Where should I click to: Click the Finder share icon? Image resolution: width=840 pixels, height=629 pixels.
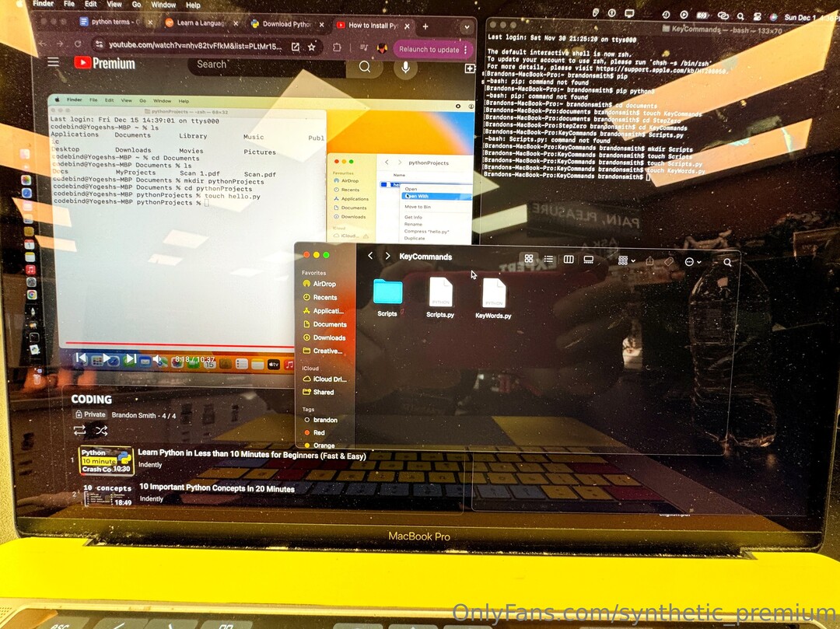(649, 261)
